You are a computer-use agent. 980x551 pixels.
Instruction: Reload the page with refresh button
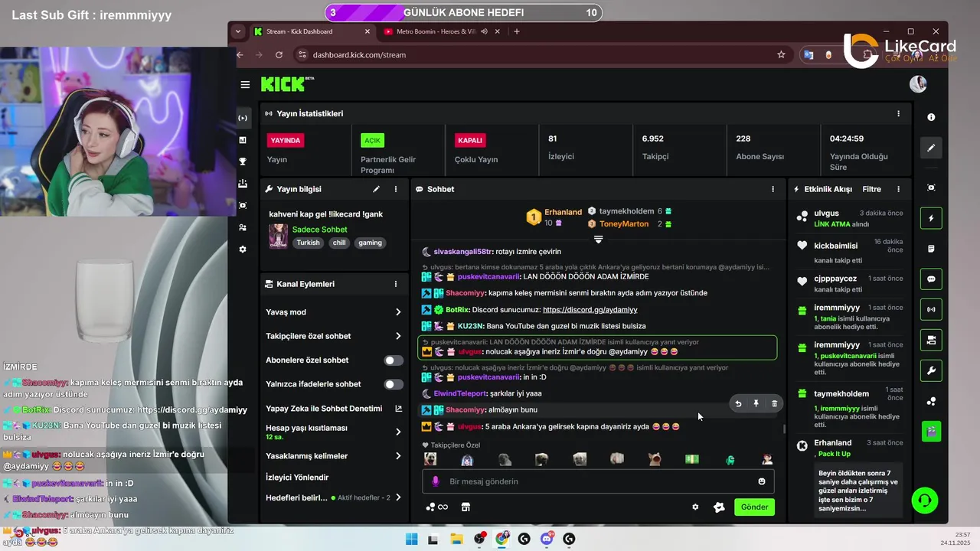click(279, 55)
